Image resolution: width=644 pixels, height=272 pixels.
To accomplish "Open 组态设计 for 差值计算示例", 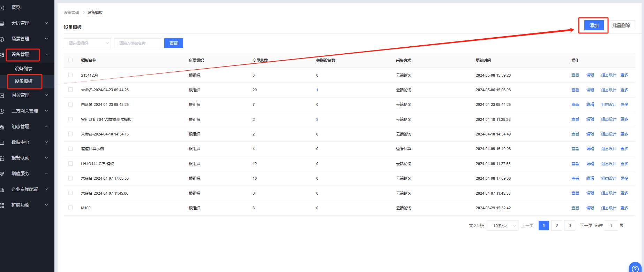I will pos(609,149).
